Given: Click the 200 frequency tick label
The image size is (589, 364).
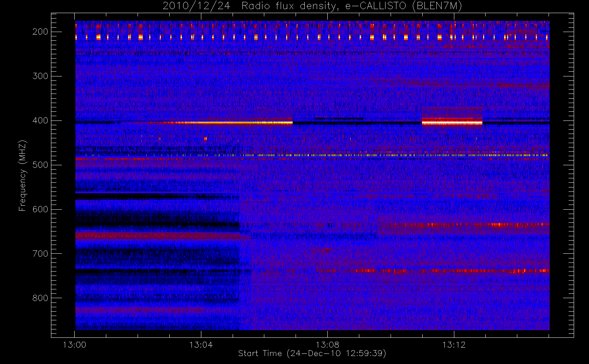Looking at the screenshot, I should pos(40,32).
